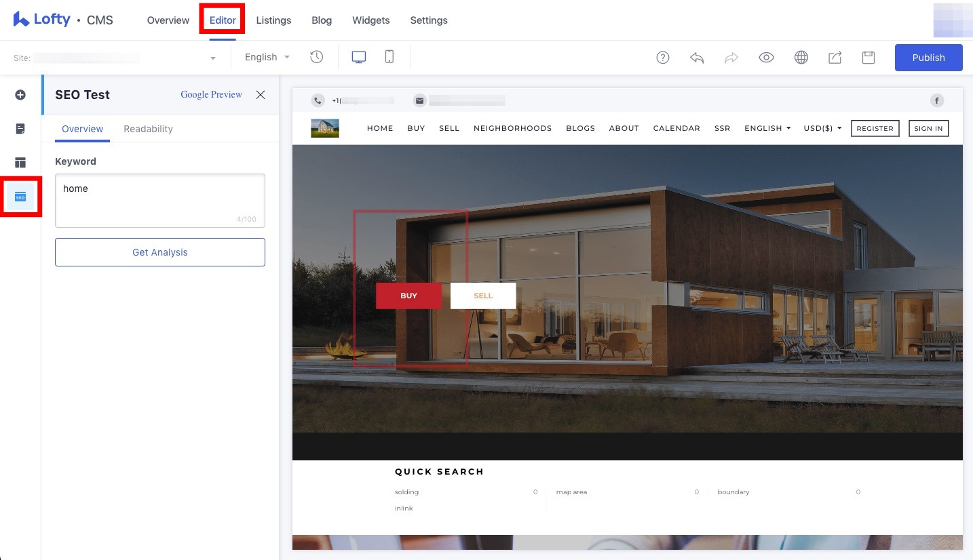973x560 pixels.
Task: Click the Facebook icon in site header
Action: (937, 100)
